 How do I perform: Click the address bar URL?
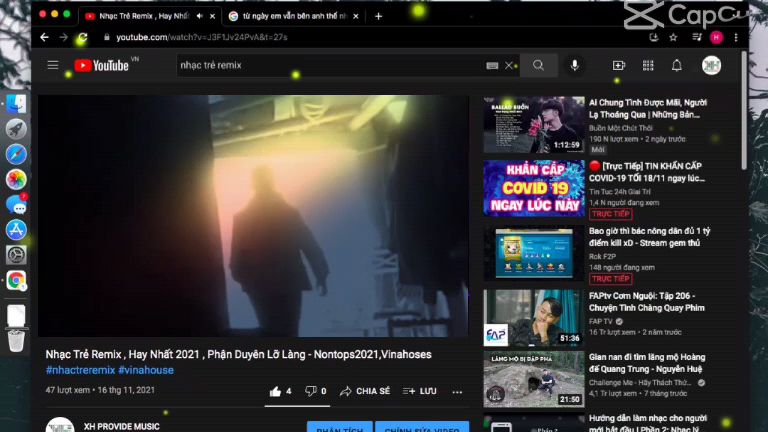point(202,37)
